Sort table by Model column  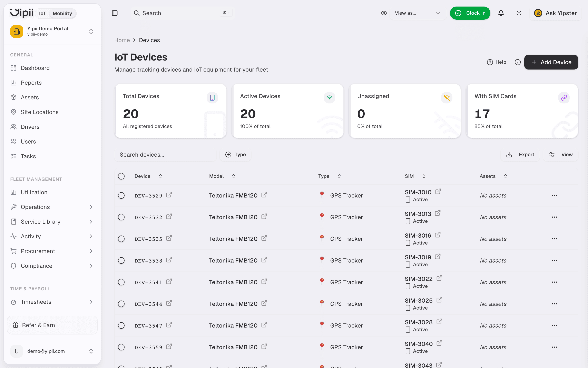222,176
